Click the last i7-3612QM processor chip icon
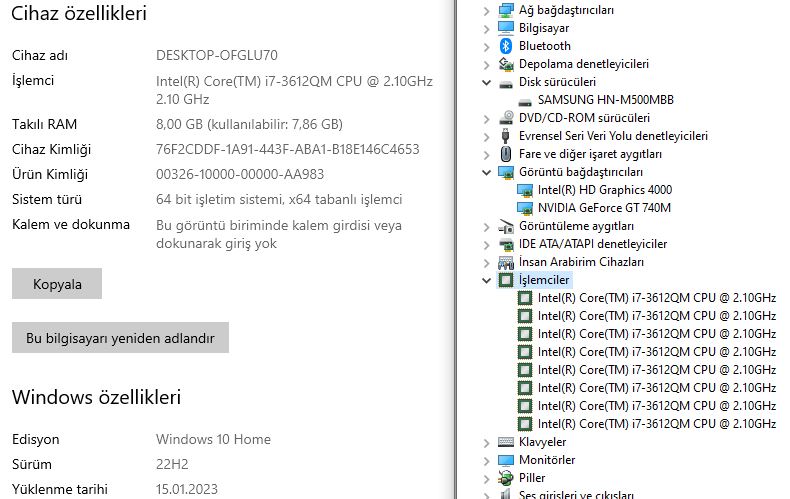 (x=525, y=424)
